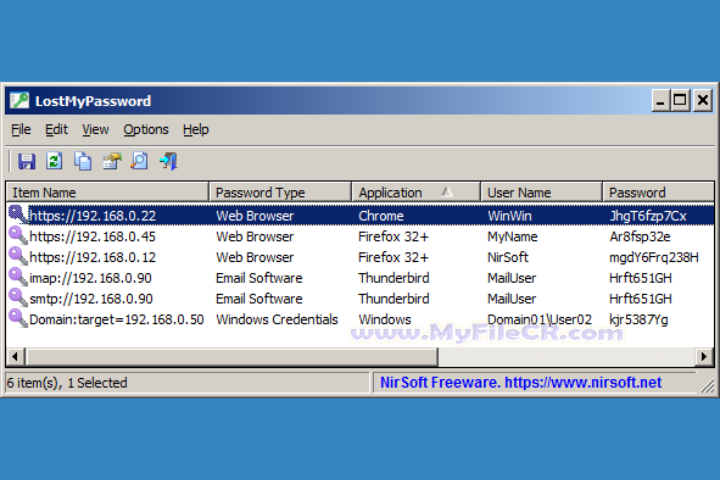Open the Options menu
Screen dimensions: 720x480
[146, 130]
